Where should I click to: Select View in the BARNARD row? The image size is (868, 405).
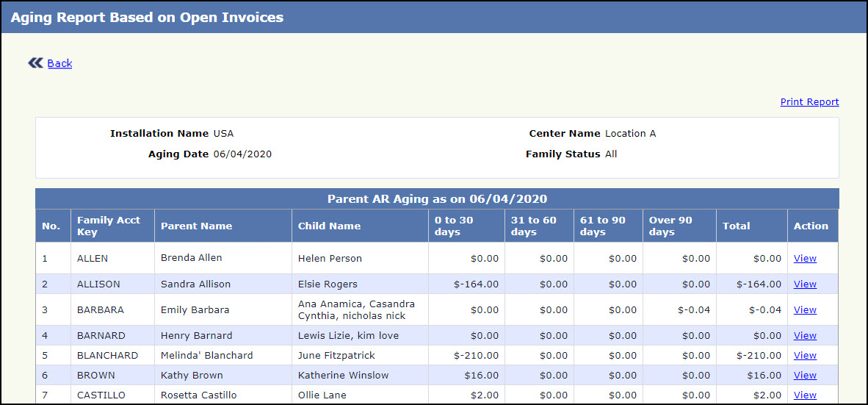(x=805, y=336)
